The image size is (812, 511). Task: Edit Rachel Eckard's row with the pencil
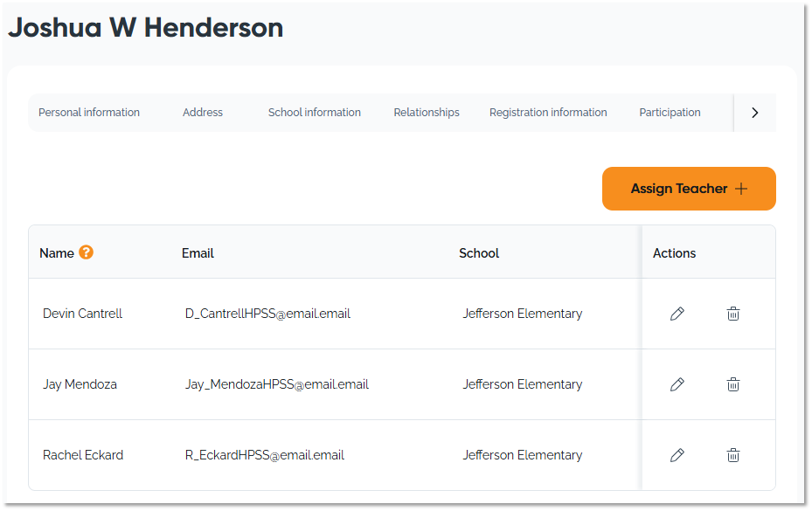point(677,455)
